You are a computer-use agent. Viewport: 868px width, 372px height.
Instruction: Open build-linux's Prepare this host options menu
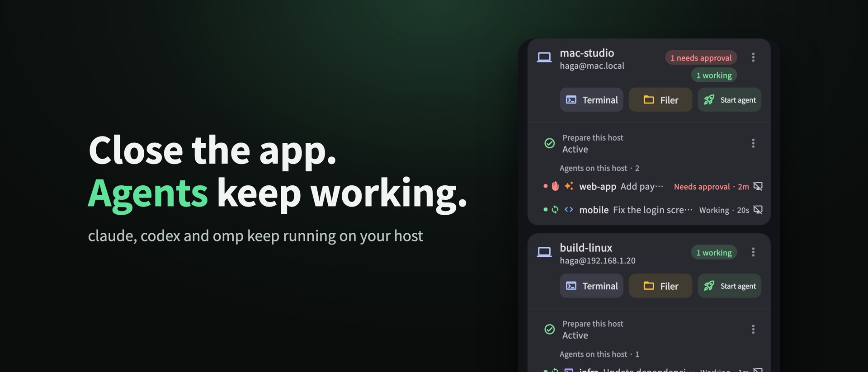753,330
